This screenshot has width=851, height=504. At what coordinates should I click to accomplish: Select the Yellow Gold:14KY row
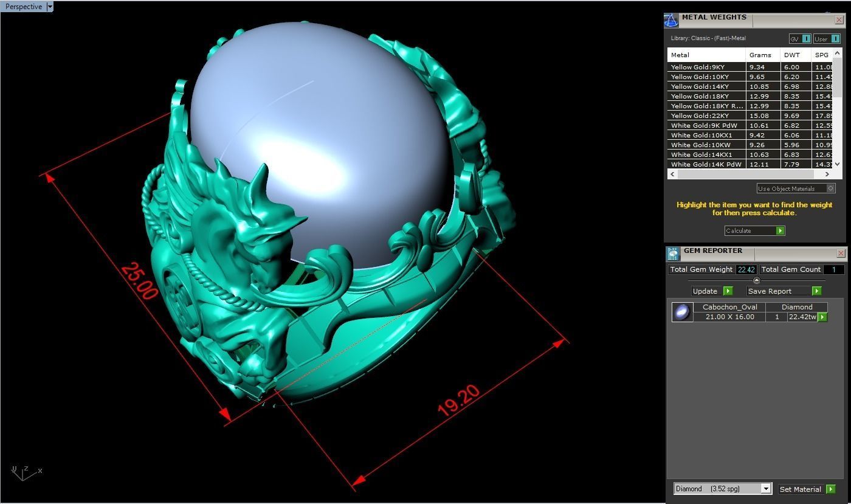point(749,86)
